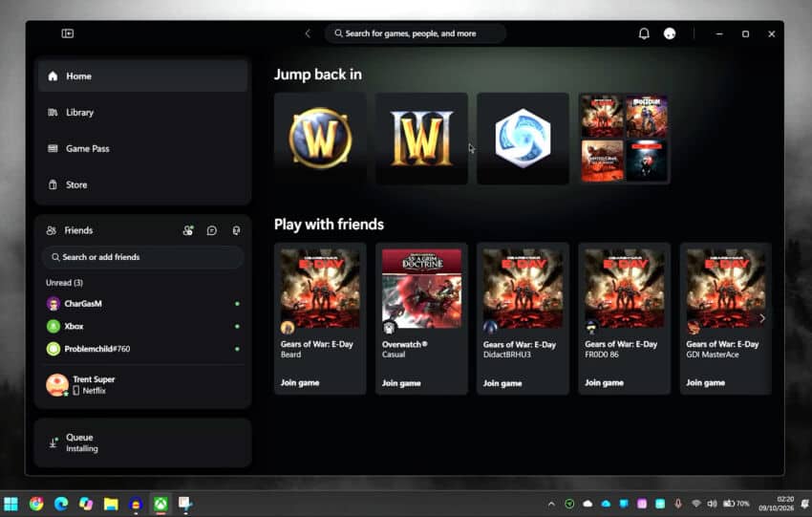
Task: Launch Warcraft III tile
Action: 421,139
